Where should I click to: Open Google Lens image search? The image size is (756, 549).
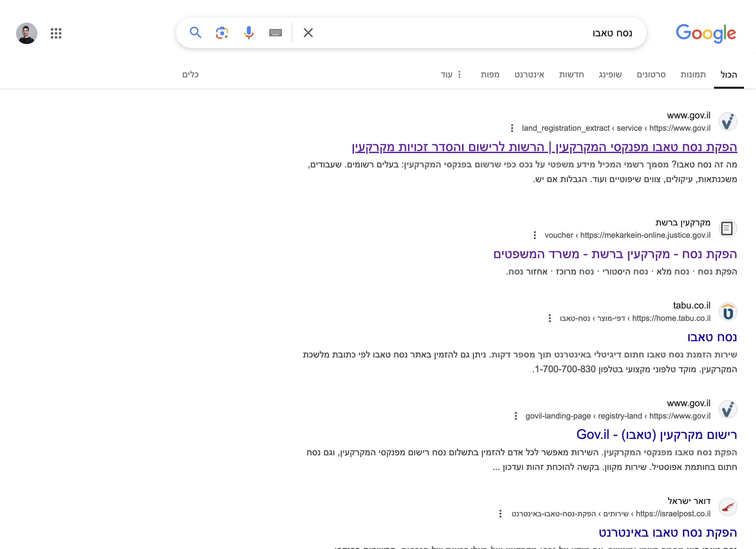click(x=222, y=33)
